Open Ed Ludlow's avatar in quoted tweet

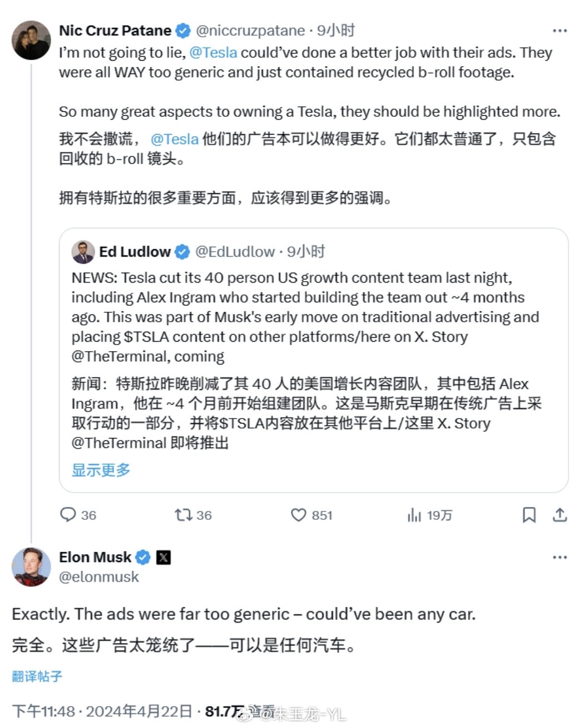click(x=83, y=252)
